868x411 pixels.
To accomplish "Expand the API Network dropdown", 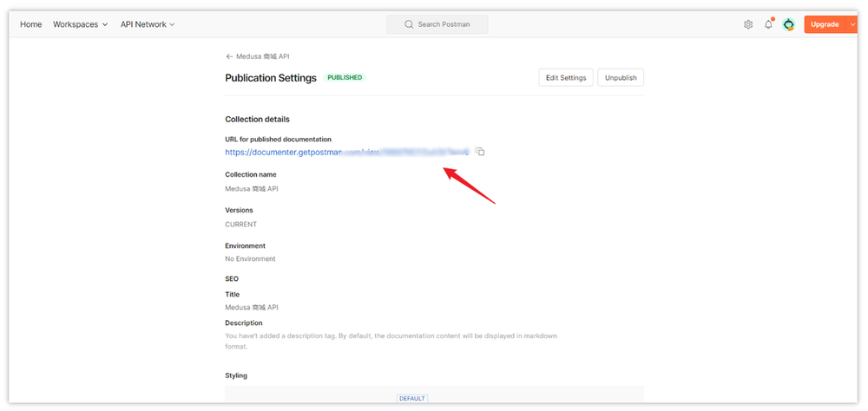I will (148, 24).
